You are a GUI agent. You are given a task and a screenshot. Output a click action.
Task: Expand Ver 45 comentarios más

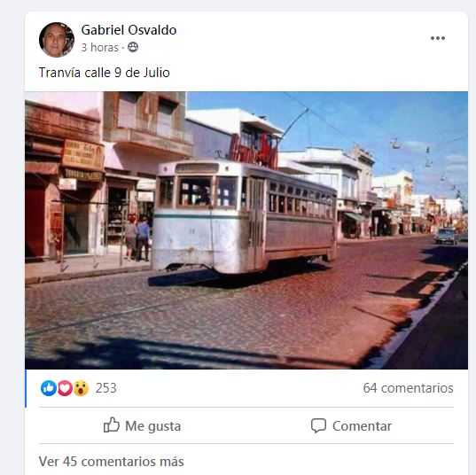click(111, 462)
